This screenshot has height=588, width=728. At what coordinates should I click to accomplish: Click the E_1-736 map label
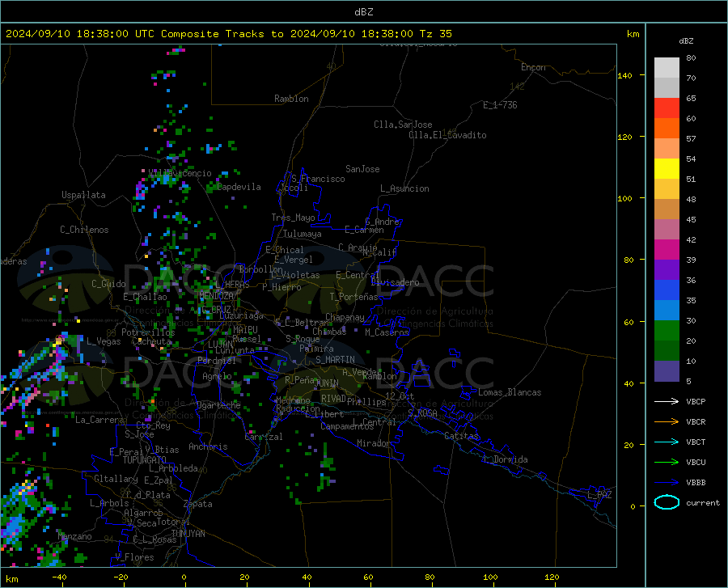point(500,105)
